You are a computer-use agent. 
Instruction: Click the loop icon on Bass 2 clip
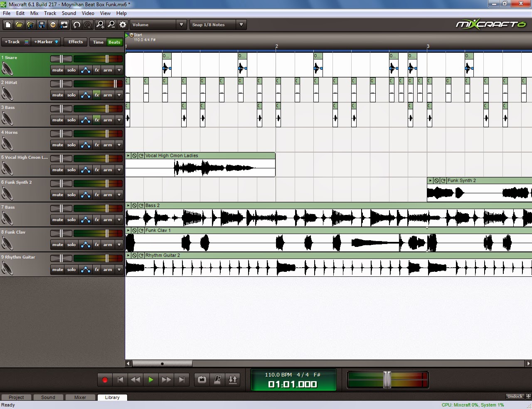click(x=141, y=205)
